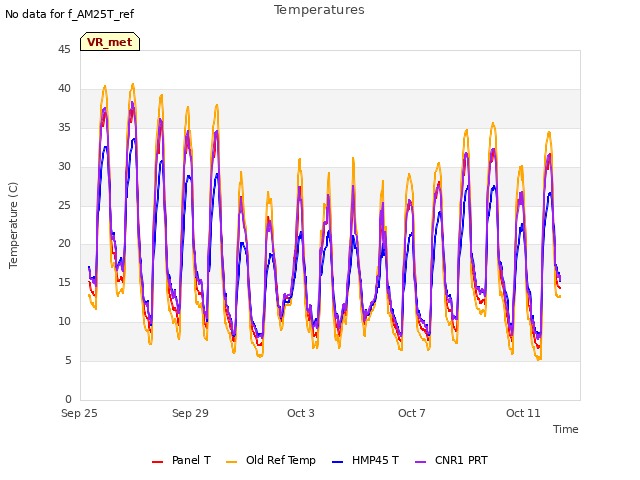Toggle the Panel T legend entry

(181, 460)
